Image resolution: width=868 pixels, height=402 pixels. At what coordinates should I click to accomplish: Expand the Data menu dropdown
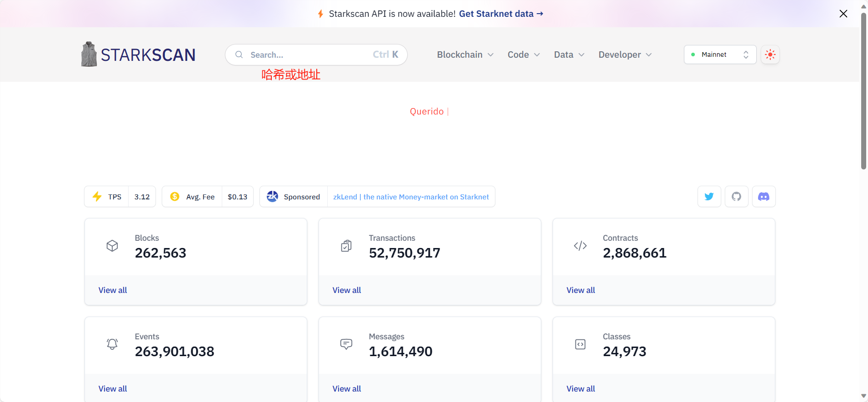[569, 55]
